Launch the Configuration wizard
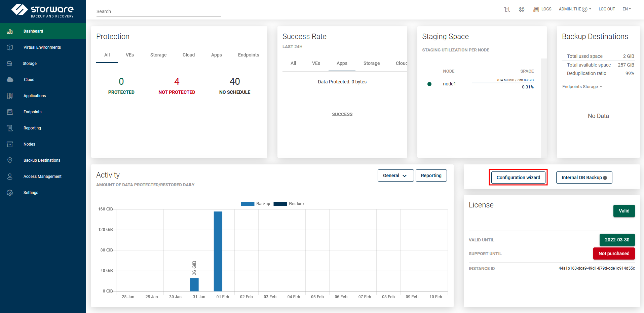The width and height of the screenshot is (644, 313). [518, 178]
